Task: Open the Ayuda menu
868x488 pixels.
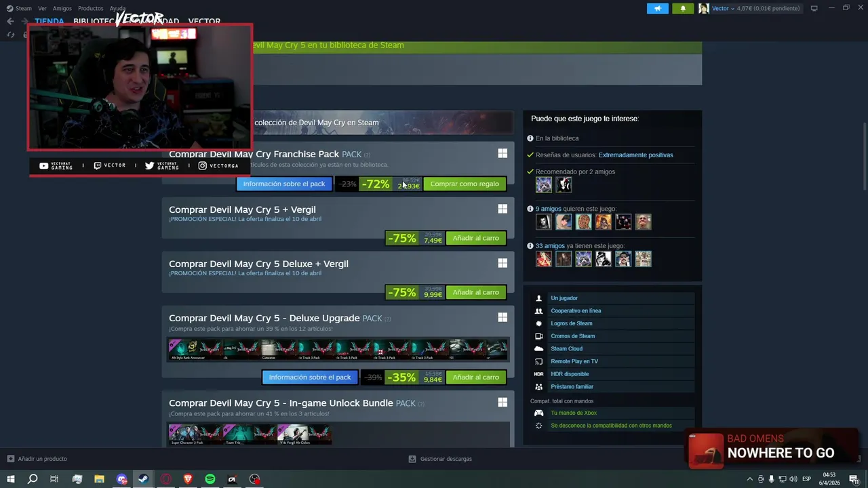Action: tap(118, 8)
